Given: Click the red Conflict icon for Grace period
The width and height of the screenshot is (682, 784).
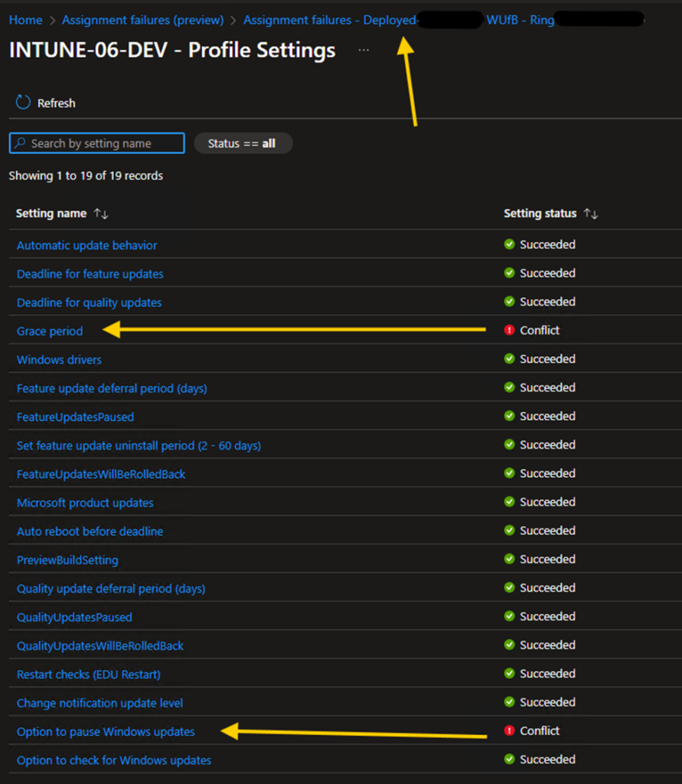Looking at the screenshot, I should click(x=509, y=331).
